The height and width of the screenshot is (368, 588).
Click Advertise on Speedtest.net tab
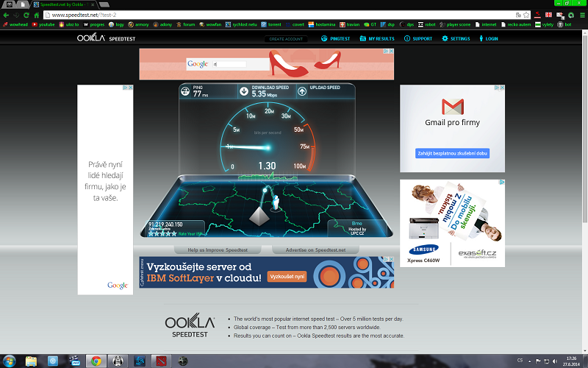[315, 250]
